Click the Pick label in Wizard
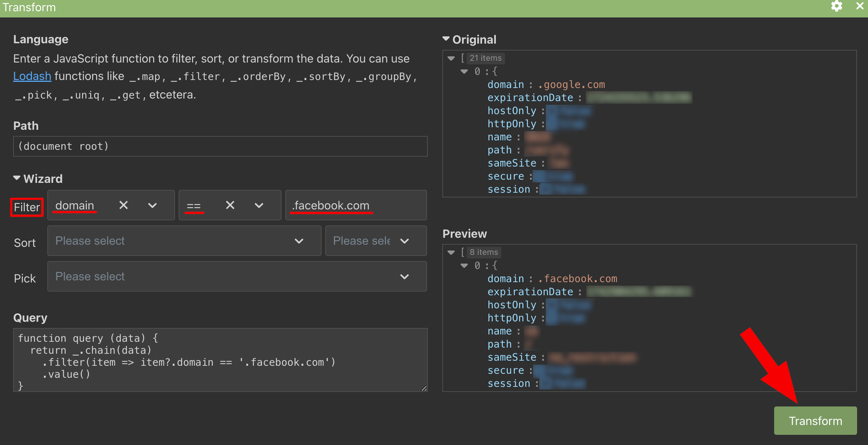The width and height of the screenshot is (868, 445). pos(25,278)
